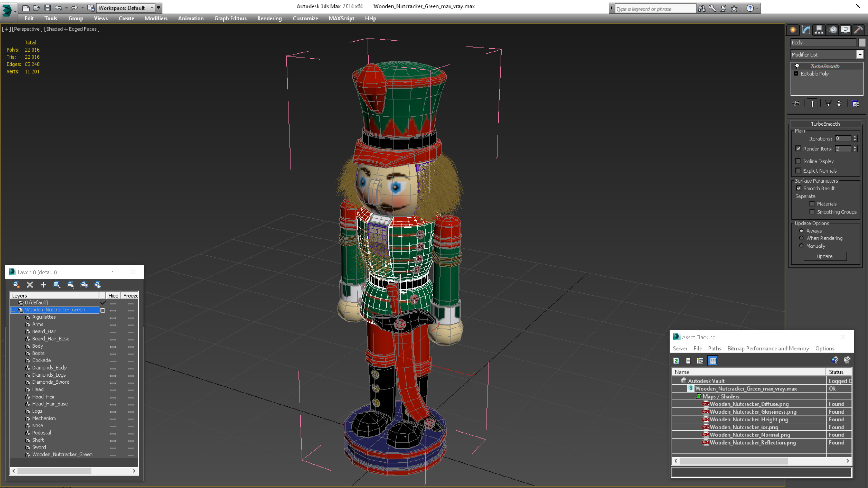Open the Modify command panel tab
This screenshot has height=488, width=868.
(x=806, y=30)
